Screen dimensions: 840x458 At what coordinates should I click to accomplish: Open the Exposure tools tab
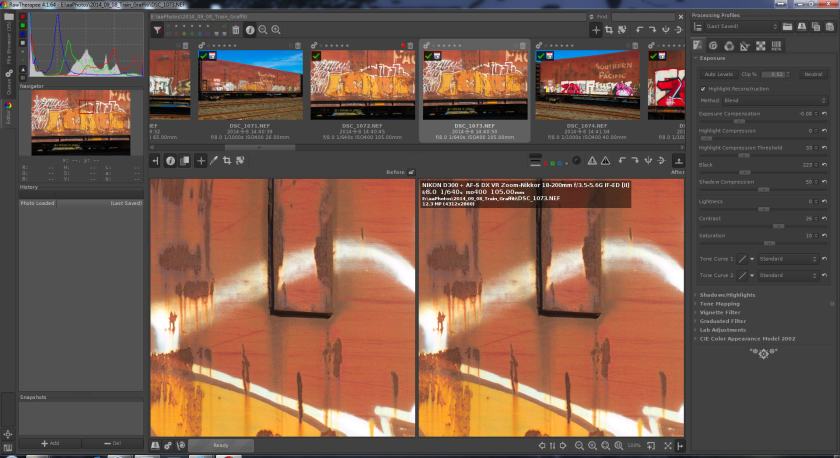[698, 45]
